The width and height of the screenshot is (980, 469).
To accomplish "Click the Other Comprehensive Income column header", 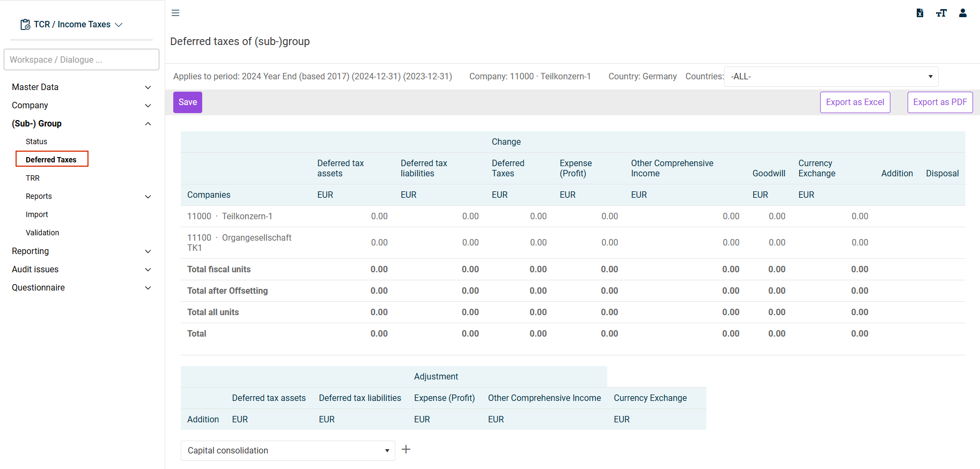I will click(672, 168).
